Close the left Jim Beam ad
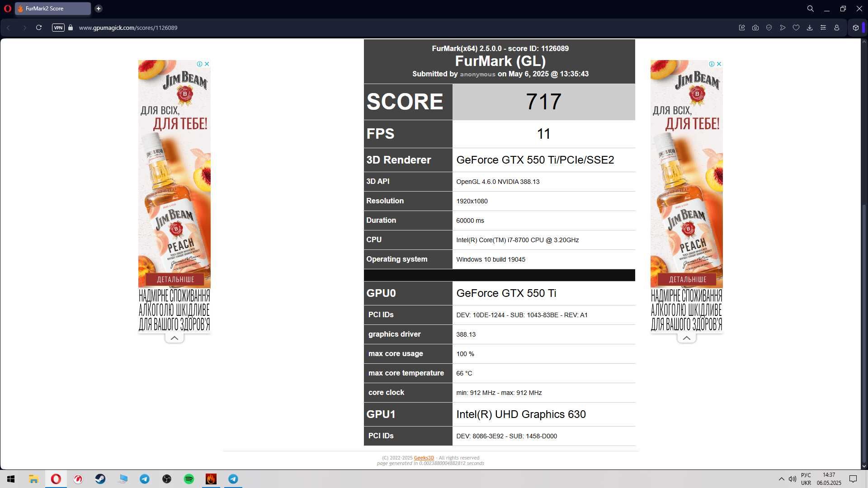Image resolution: width=868 pixels, height=488 pixels. pyautogui.click(x=207, y=64)
